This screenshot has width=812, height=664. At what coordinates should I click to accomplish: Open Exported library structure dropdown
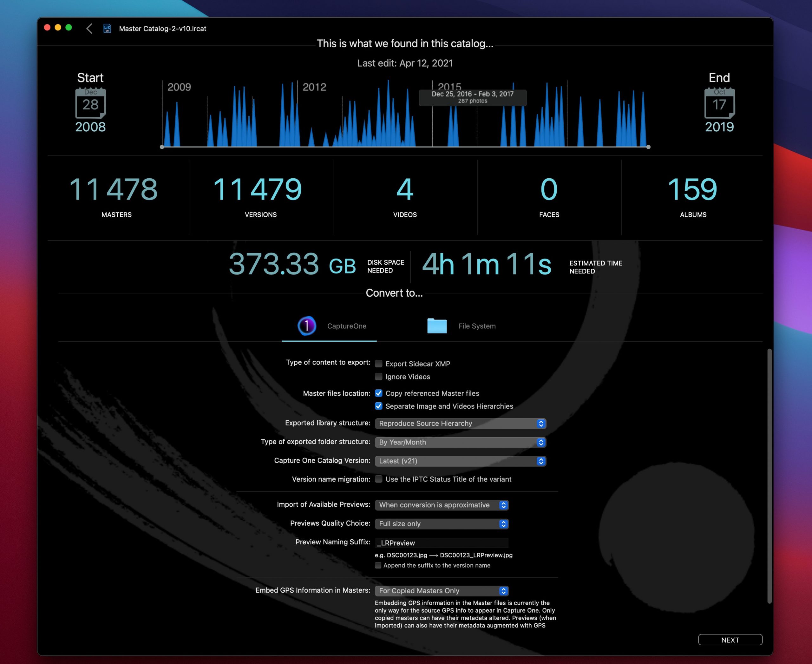pyautogui.click(x=461, y=424)
